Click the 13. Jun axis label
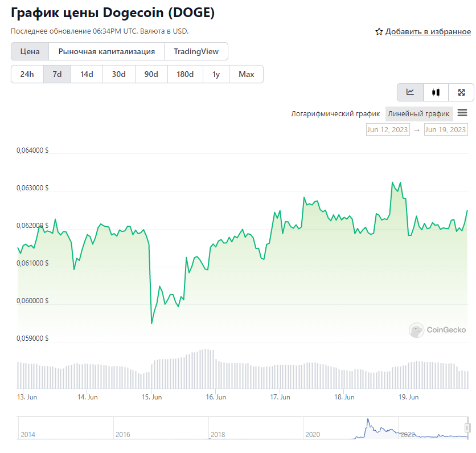The image size is (476, 453). 27,397
